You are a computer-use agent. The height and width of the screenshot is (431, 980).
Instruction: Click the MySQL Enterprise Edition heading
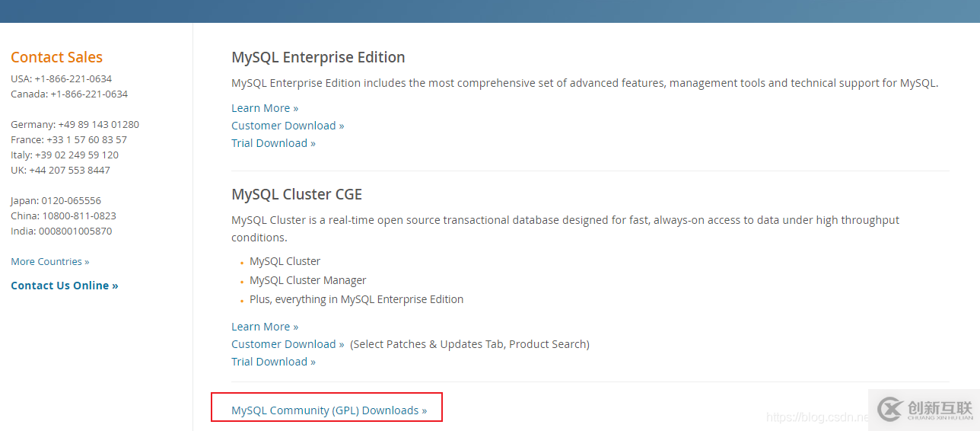pyautogui.click(x=318, y=58)
